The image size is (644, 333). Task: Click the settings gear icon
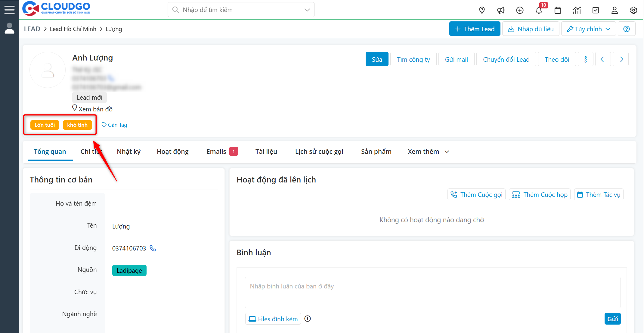tap(633, 10)
